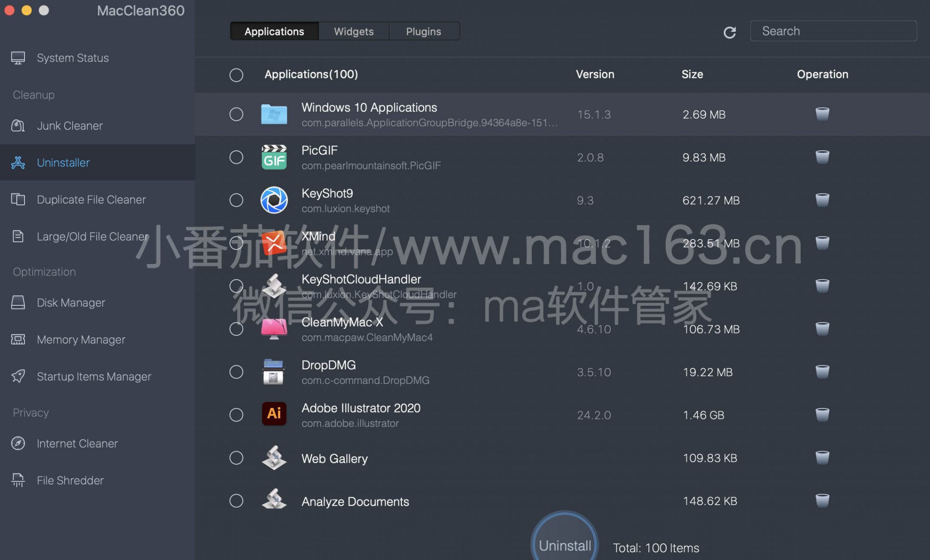This screenshot has width=930, height=560.
Task: Select the Uninstaller sidebar item
Action: (97, 162)
